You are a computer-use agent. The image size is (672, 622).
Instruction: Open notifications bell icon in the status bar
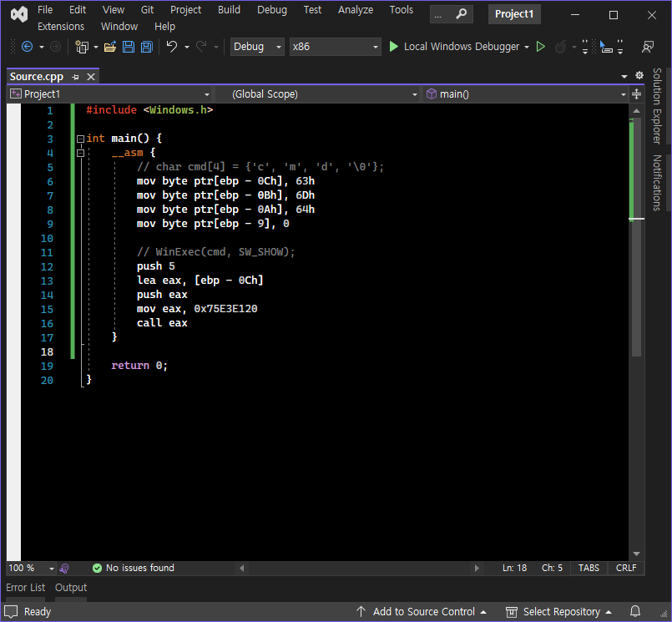click(x=635, y=611)
